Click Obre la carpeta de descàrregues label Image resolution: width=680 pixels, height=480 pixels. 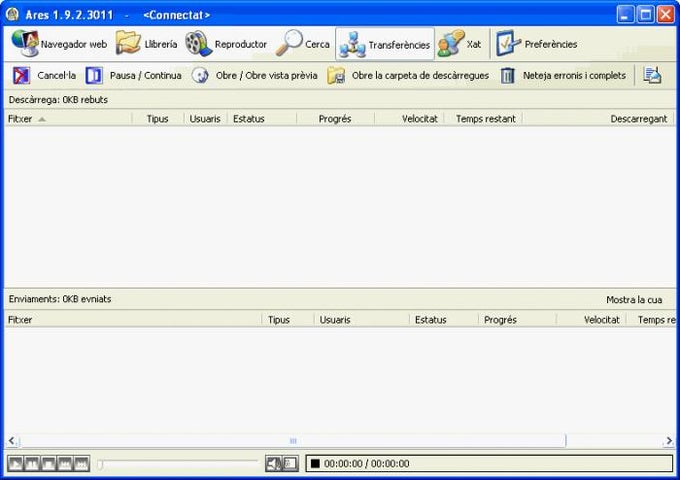[420, 75]
